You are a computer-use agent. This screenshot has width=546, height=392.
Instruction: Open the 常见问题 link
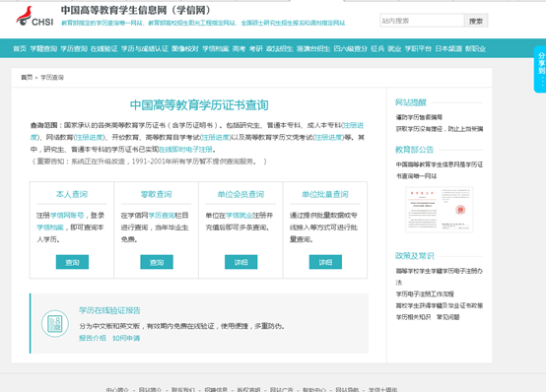click(448, 317)
